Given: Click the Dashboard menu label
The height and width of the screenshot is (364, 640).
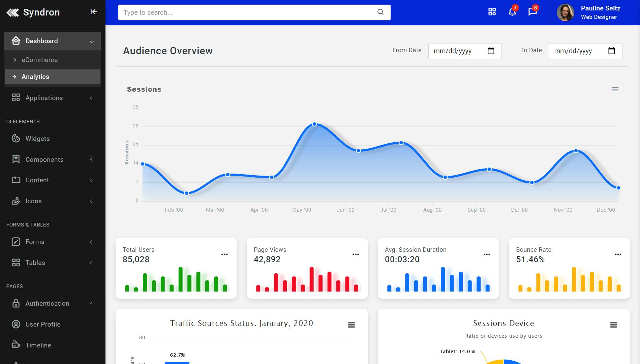Looking at the screenshot, I should point(41,41).
